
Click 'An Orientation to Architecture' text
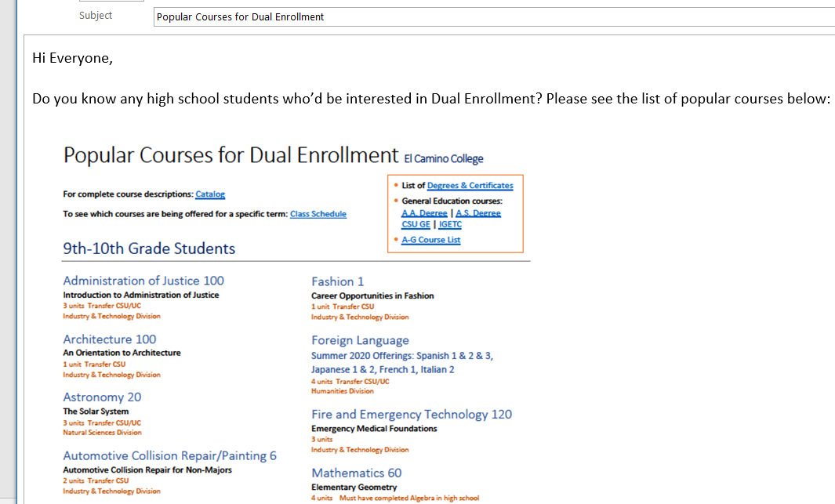click(122, 353)
